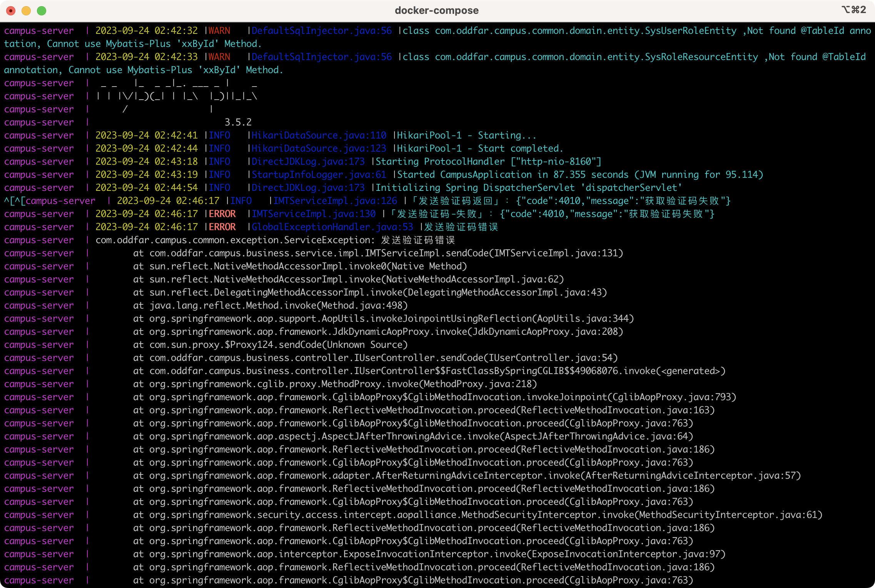This screenshot has height=588, width=875.
Task: Select the first WARN label
Action: click(219, 30)
